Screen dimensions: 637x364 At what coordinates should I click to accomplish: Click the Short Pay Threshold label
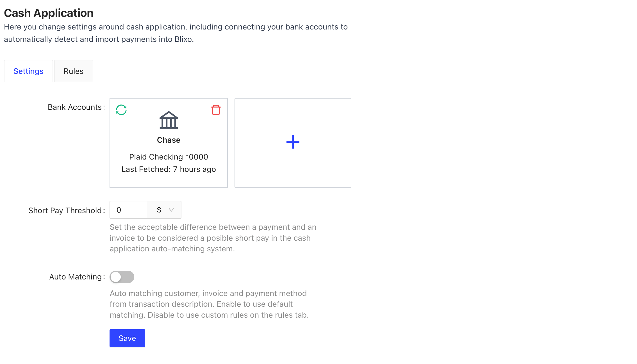[x=65, y=210]
